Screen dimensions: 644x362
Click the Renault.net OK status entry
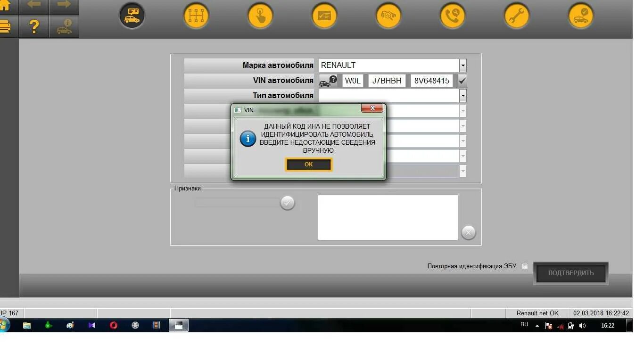pos(537,313)
